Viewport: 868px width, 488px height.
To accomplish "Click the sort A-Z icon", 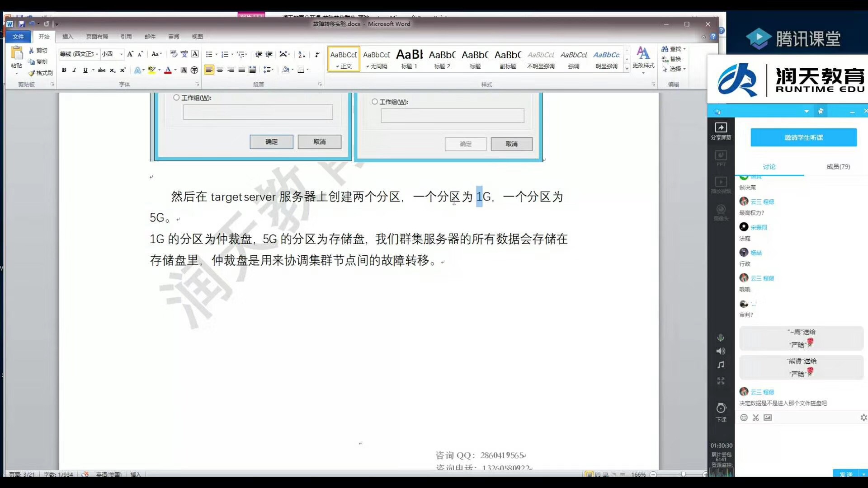I will click(302, 54).
